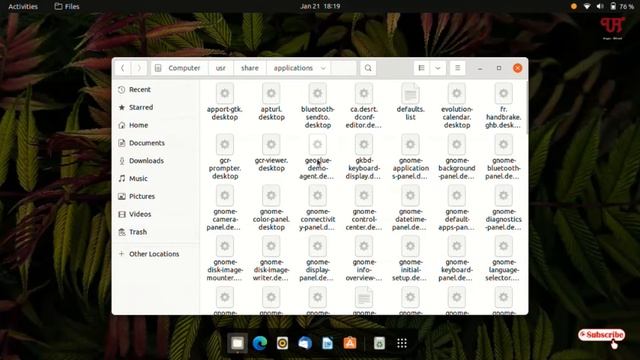Go back to previous folder
Screen dimensions: 640x360
(122, 68)
